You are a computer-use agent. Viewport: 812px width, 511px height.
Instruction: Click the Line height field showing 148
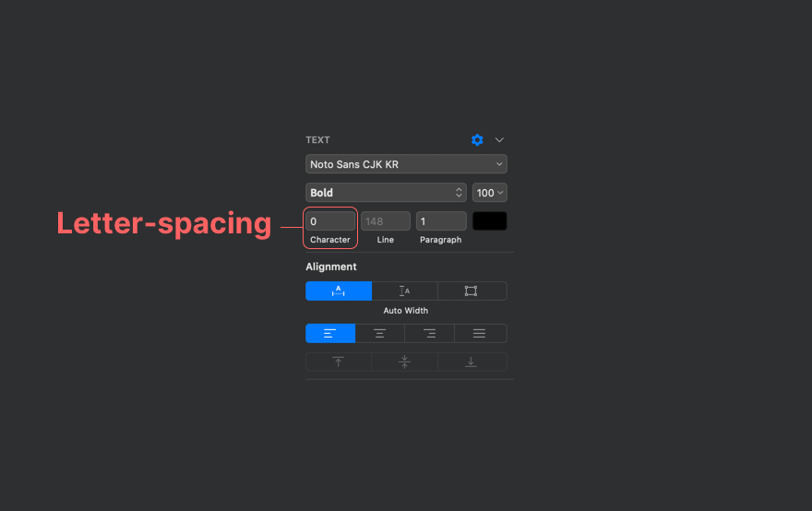(385, 221)
